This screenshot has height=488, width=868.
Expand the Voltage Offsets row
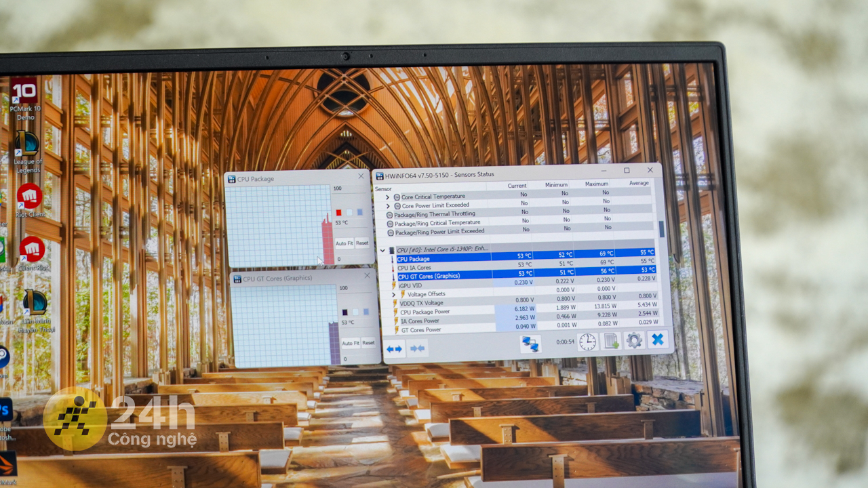coord(394,295)
